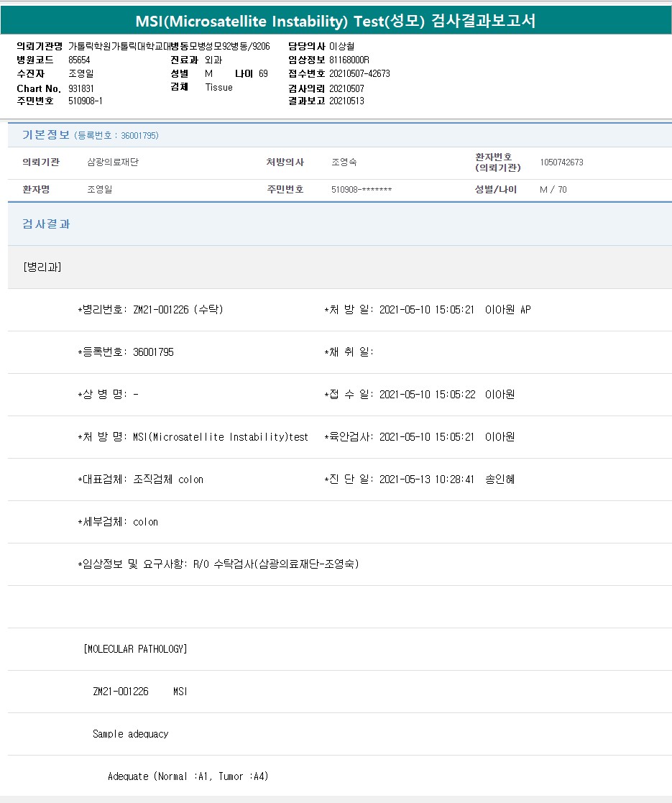Click the 임상정보 및 요구사항 line

(218, 564)
